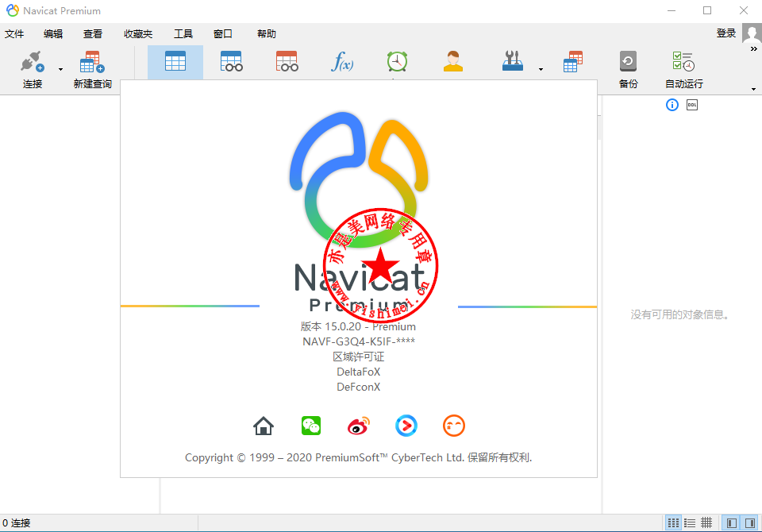Click the blue Youku play icon
The height and width of the screenshot is (532, 762).
pyautogui.click(x=406, y=426)
